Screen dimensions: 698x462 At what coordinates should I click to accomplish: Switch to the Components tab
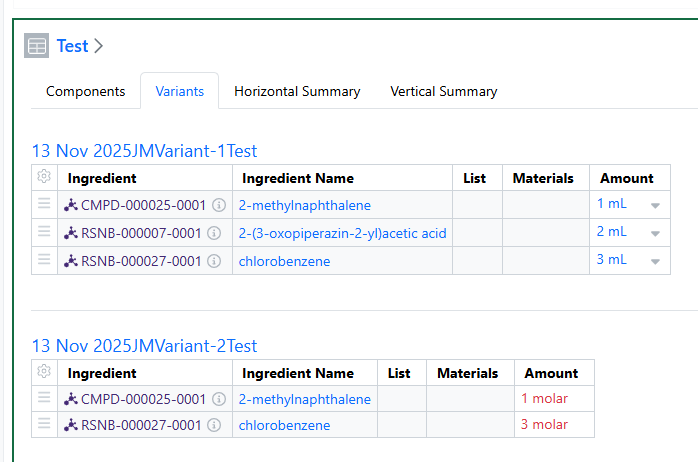pyautogui.click(x=86, y=91)
